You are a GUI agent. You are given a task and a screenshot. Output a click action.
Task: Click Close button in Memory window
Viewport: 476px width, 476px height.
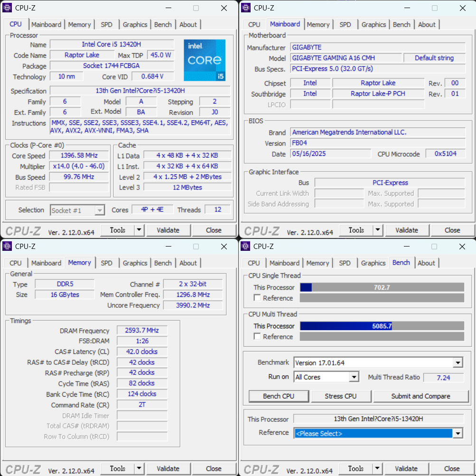[214, 468]
